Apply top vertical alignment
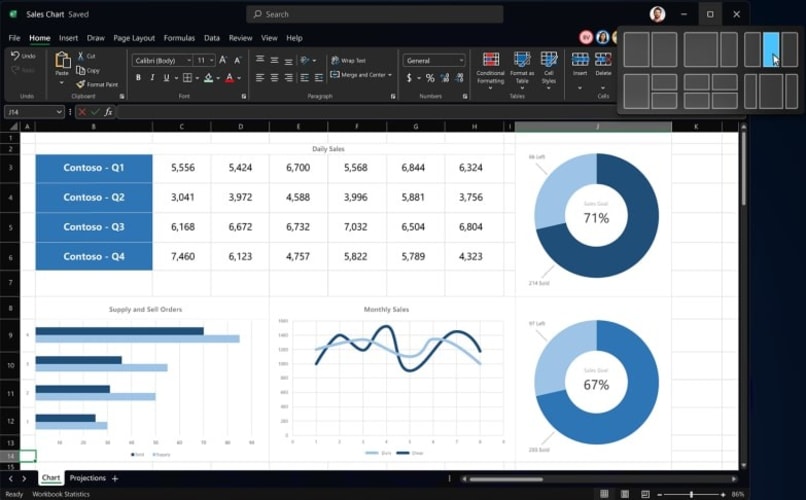This screenshot has width=806, height=500. tap(260, 60)
